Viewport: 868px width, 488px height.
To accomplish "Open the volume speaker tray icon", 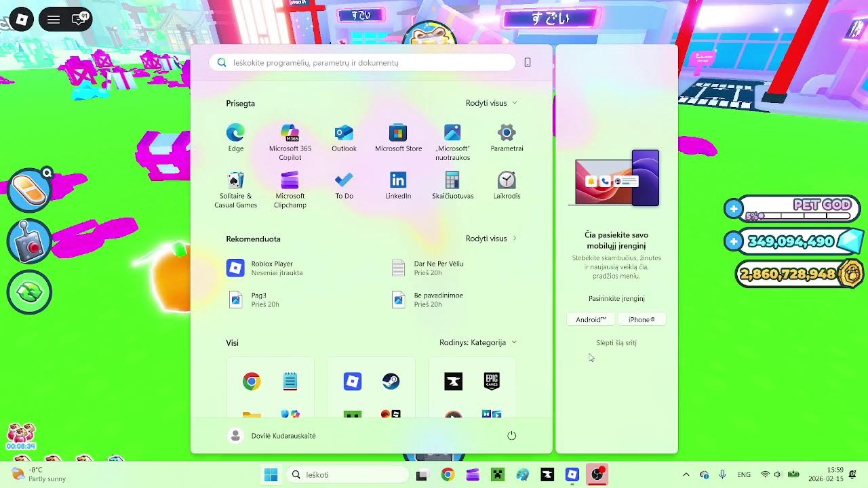I will pyautogui.click(x=778, y=474).
